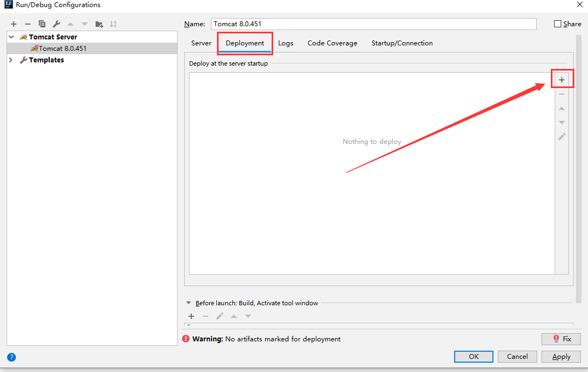
Task: Confirm with the OK button
Action: click(x=474, y=357)
